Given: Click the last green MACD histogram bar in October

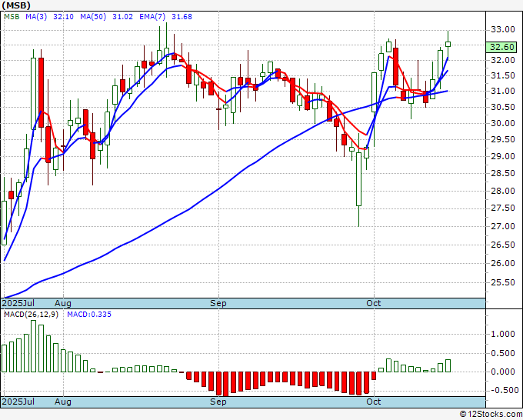Looking at the screenshot, I should [x=448, y=365].
